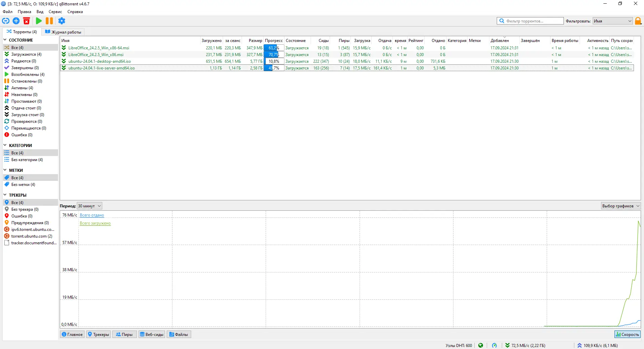The height and width of the screenshot is (349, 644).
Task: Click the lock interface icon
Action: point(638,21)
